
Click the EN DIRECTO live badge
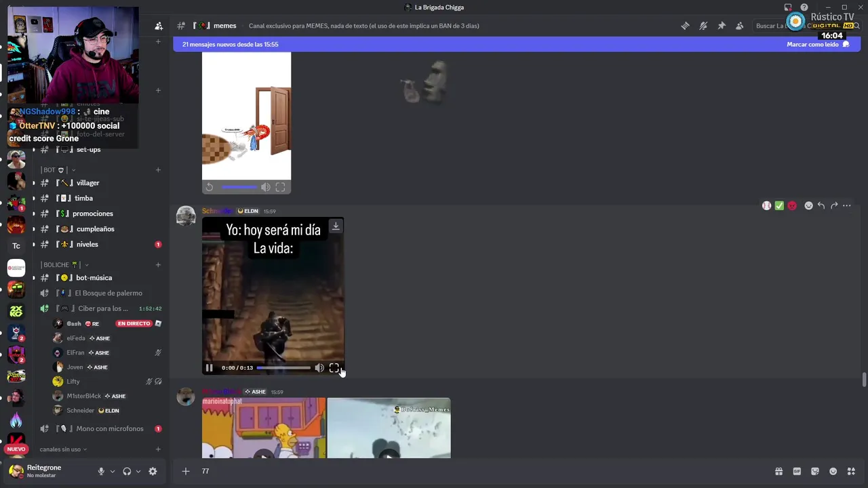(134, 323)
